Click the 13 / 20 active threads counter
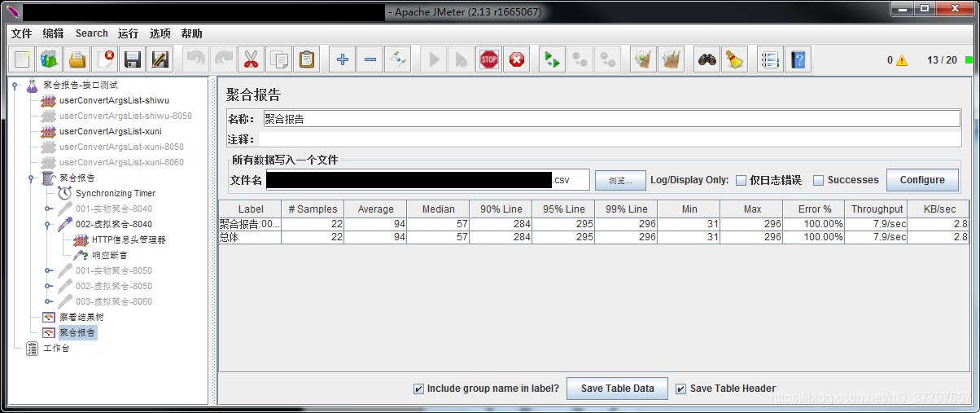The width and height of the screenshot is (980, 413). pos(942,60)
